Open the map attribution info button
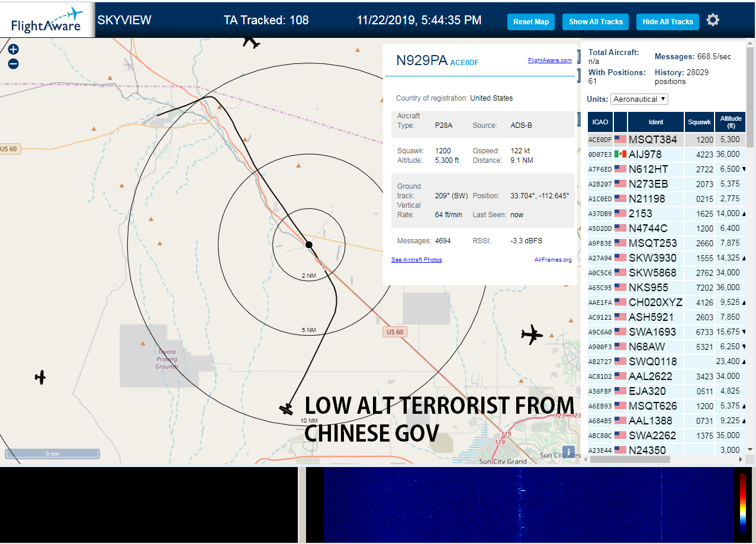Image resolution: width=756 pixels, height=544 pixels. pyautogui.click(x=569, y=452)
